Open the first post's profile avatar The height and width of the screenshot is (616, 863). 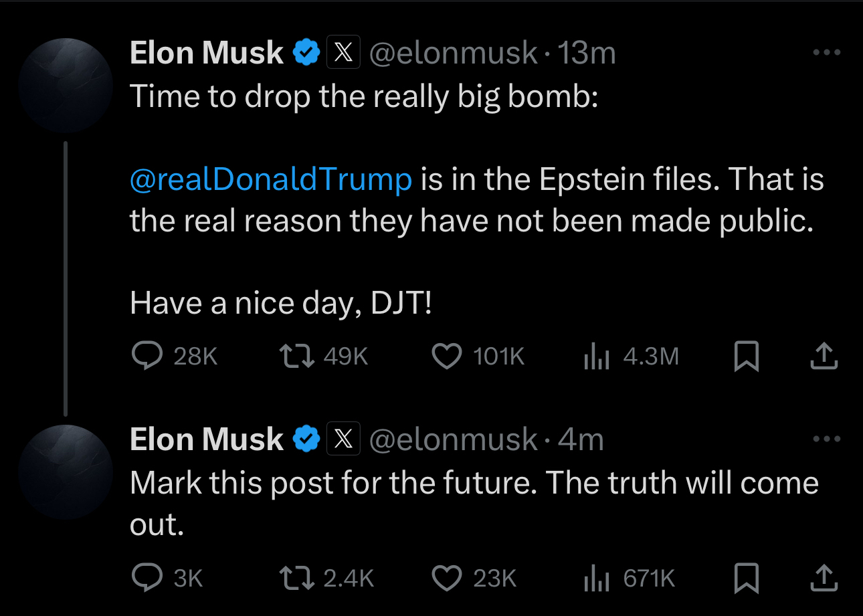[x=66, y=85]
